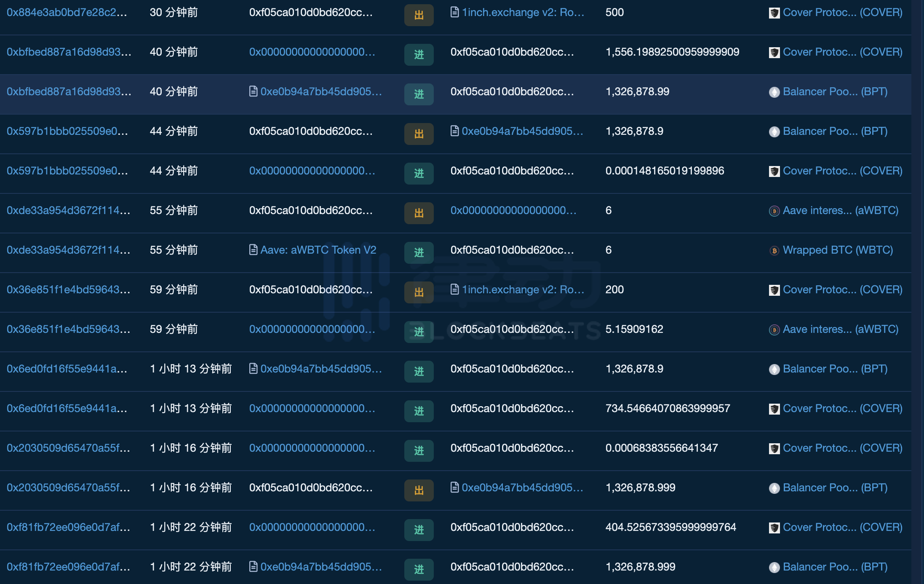Open 1inch.exchange v2 link in 200 row
This screenshot has height=584, width=924.
tap(523, 289)
